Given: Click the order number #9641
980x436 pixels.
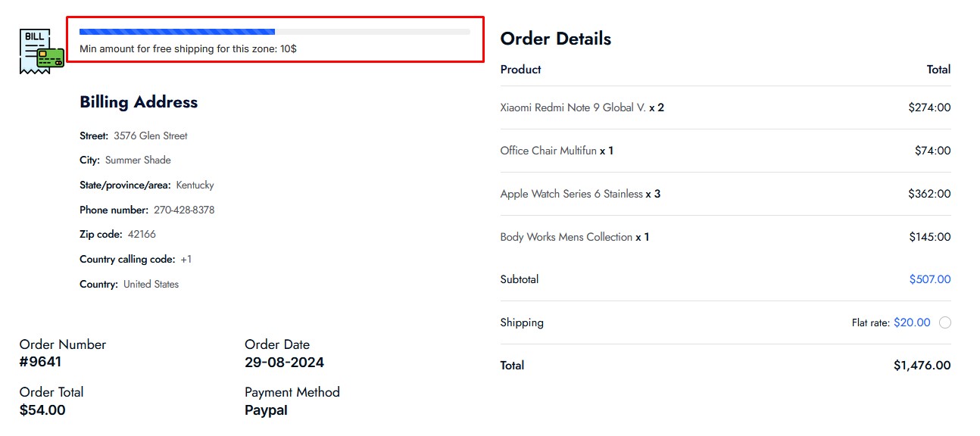Looking at the screenshot, I should coord(40,362).
